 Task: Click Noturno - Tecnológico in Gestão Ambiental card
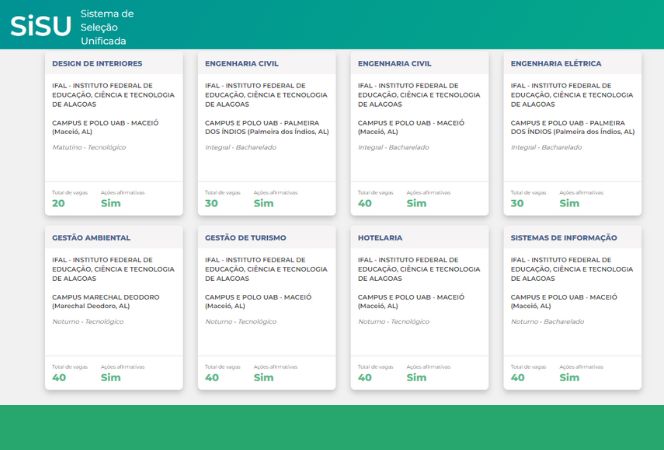pos(88,322)
